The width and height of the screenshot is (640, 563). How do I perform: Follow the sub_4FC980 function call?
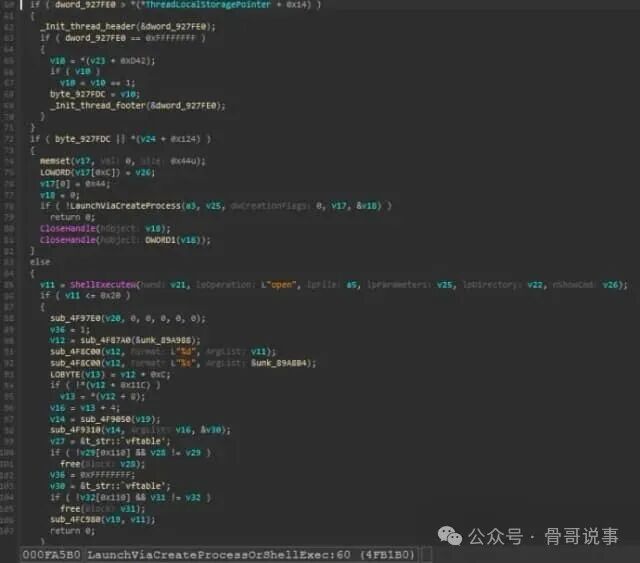point(76,520)
